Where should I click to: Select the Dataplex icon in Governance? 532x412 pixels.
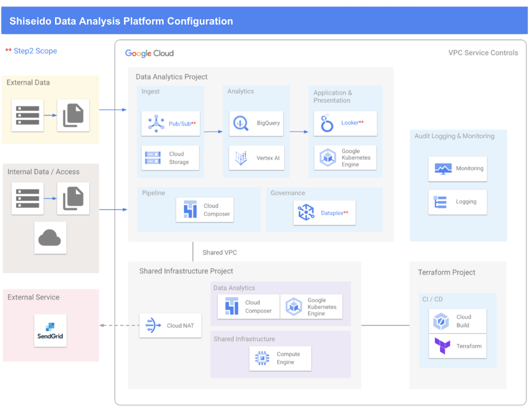coord(306,213)
